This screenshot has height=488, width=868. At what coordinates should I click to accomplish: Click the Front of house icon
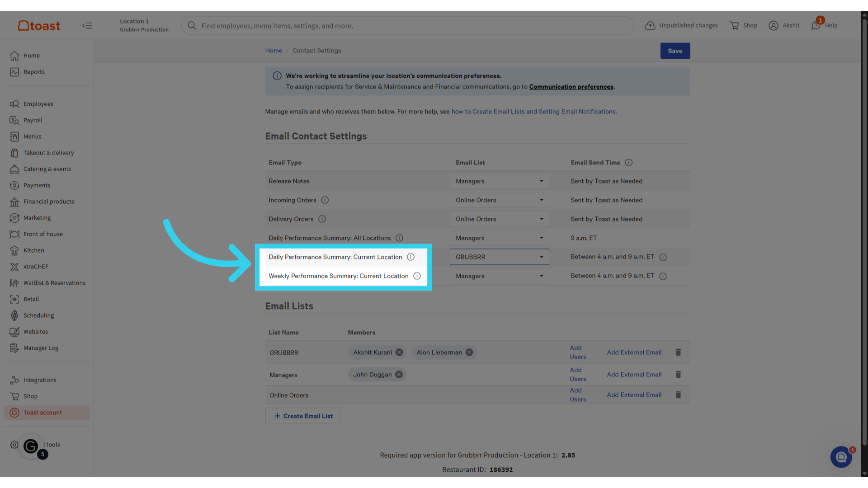14,234
